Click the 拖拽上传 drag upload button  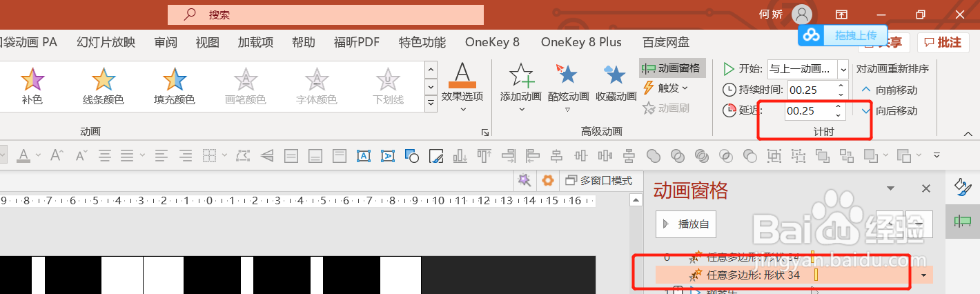click(x=843, y=35)
